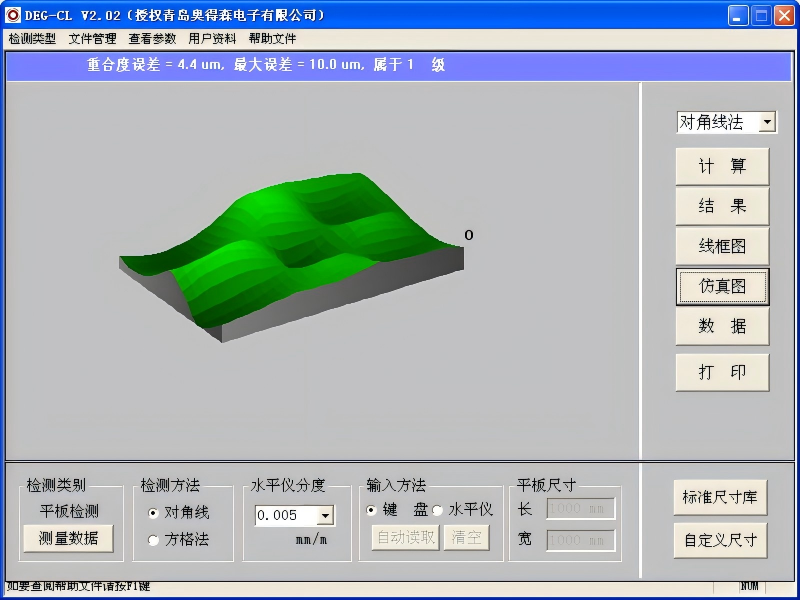
Task: Open the 检测类型 menu
Action: (x=32, y=39)
